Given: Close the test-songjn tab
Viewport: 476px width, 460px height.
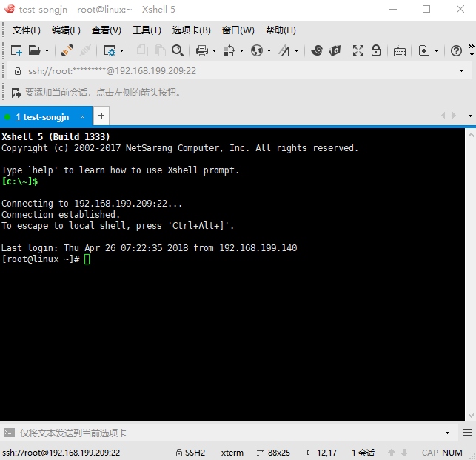Looking at the screenshot, I should click(82, 117).
